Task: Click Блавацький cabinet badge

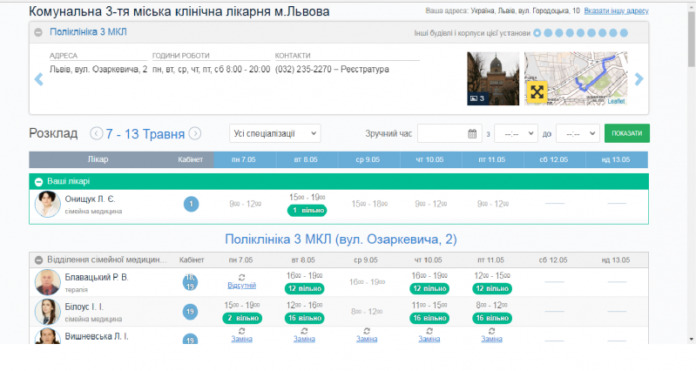Action: click(190, 282)
